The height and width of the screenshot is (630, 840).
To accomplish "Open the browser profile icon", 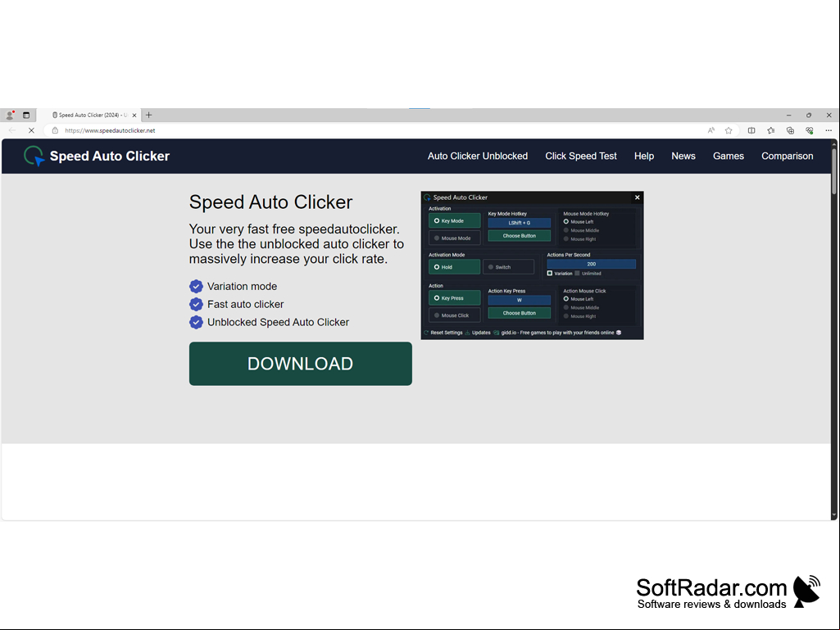I will click(x=10, y=116).
